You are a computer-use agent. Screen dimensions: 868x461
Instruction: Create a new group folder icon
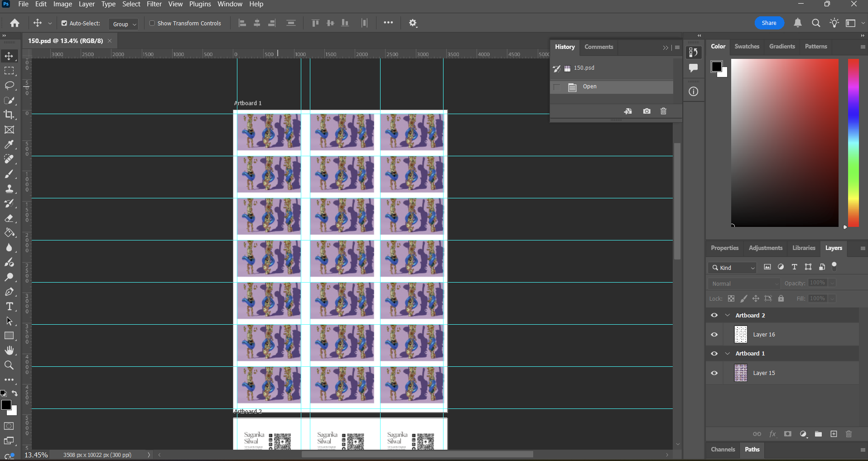tap(818, 434)
